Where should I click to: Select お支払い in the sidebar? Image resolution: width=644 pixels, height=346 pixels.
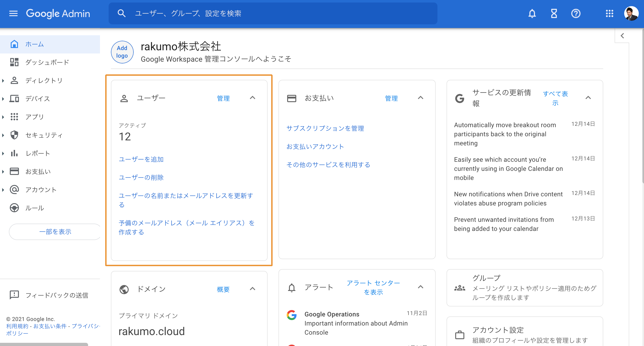(50, 171)
